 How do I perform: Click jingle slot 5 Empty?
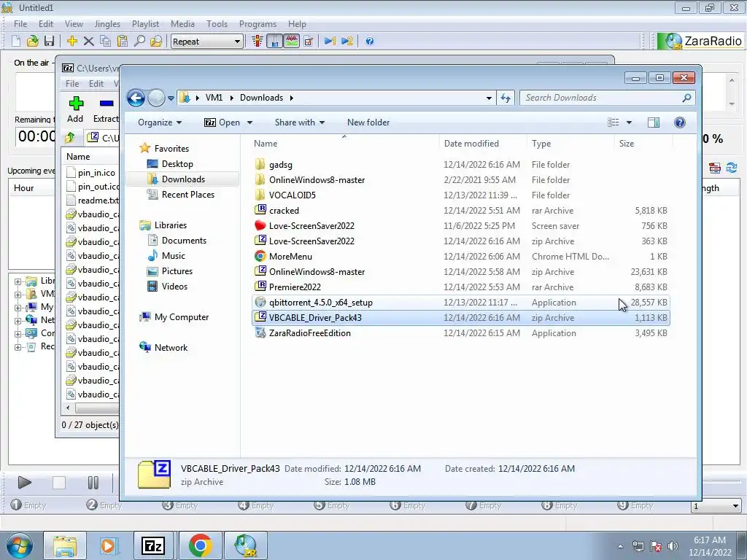[x=332, y=505]
